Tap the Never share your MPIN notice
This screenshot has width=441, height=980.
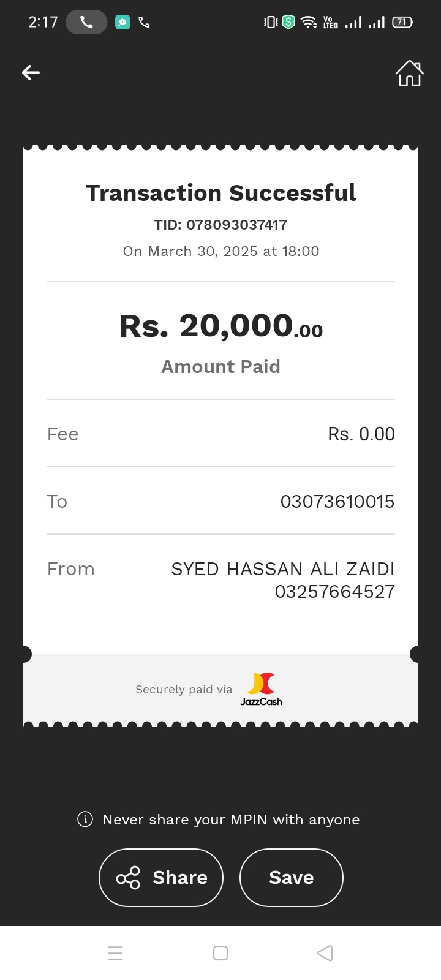click(x=231, y=820)
